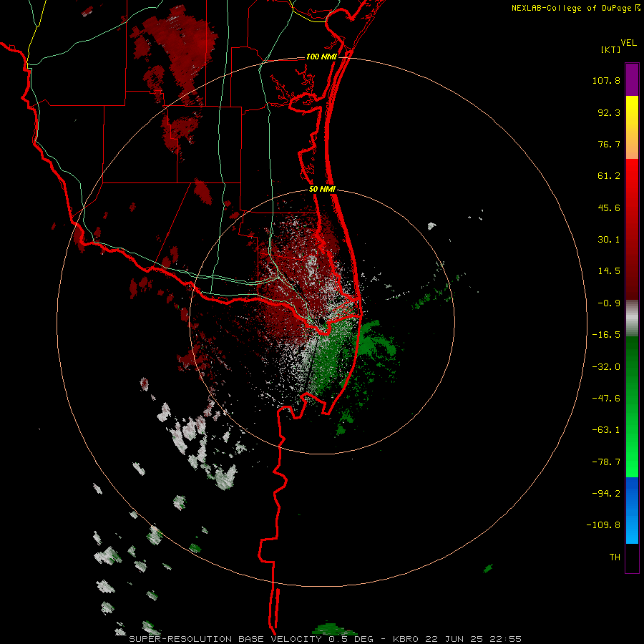Image resolution: width=644 pixels, height=644 pixels.
Task: Click the -109.8 legend value
Action: [604, 525]
